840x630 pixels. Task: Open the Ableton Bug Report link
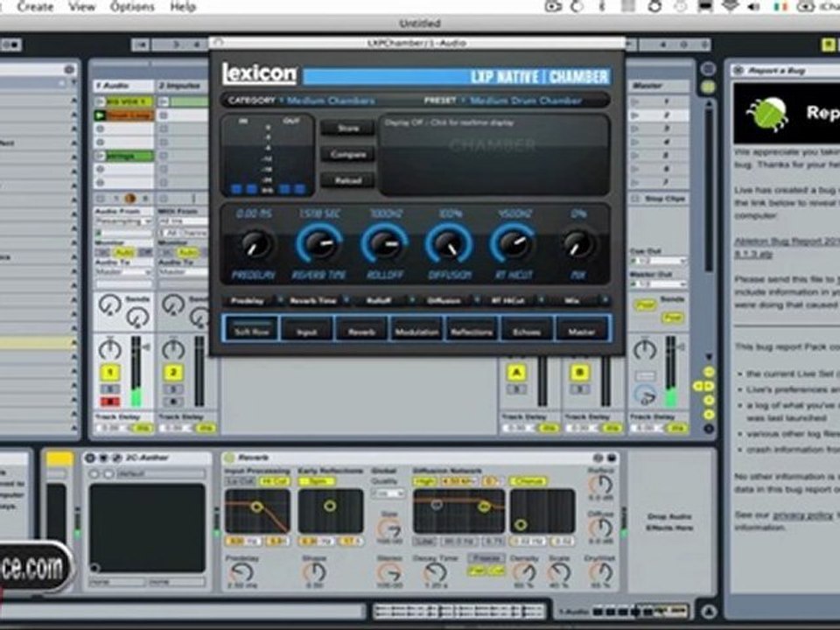point(787,248)
